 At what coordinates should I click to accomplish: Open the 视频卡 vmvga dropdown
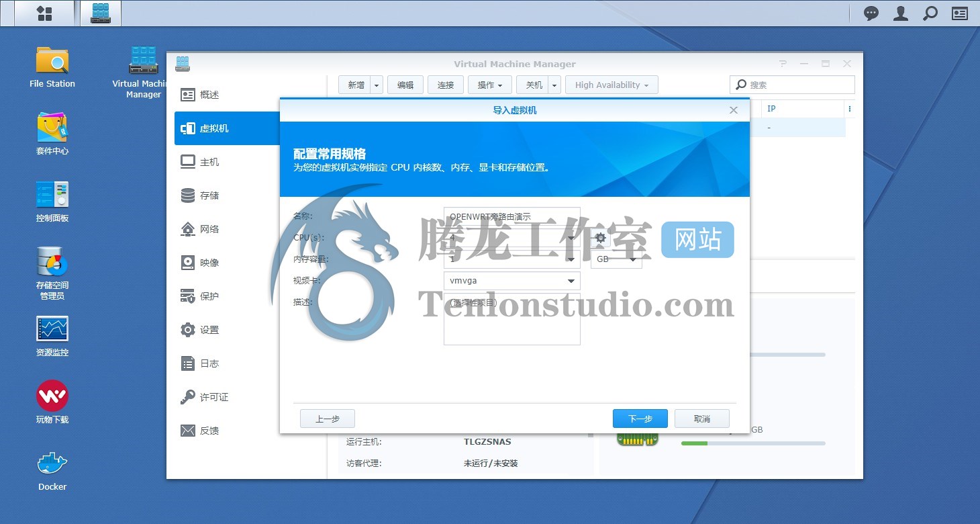coord(511,281)
